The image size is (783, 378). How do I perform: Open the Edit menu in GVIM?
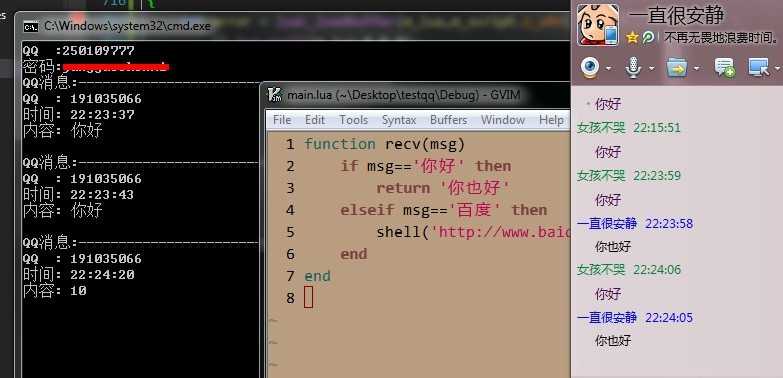point(315,120)
